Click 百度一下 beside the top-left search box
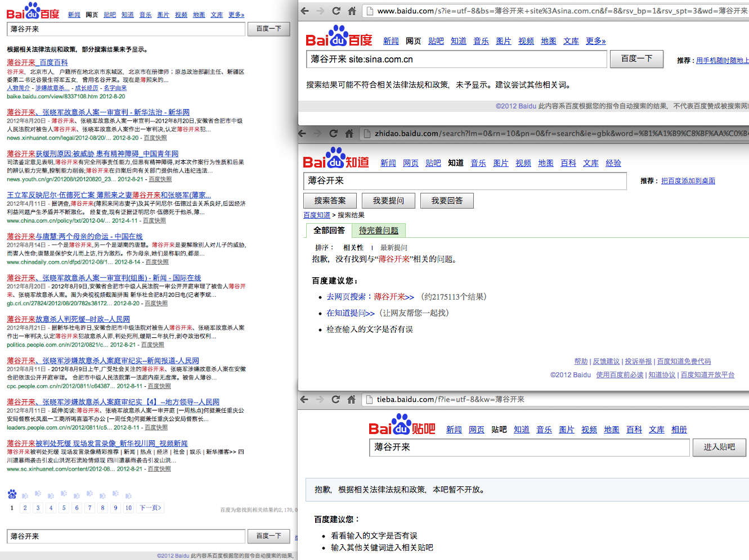Image resolution: width=749 pixels, height=560 pixels. click(268, 29)
